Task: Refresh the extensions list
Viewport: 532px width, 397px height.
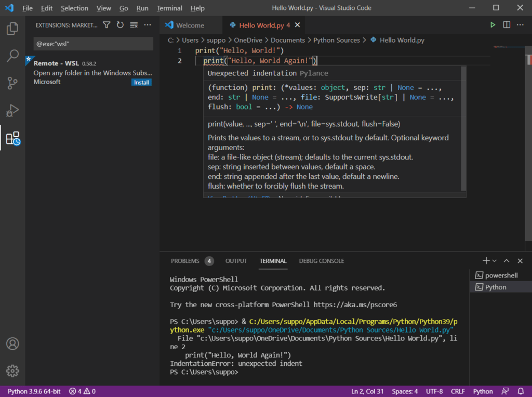Action: [119, 24]
